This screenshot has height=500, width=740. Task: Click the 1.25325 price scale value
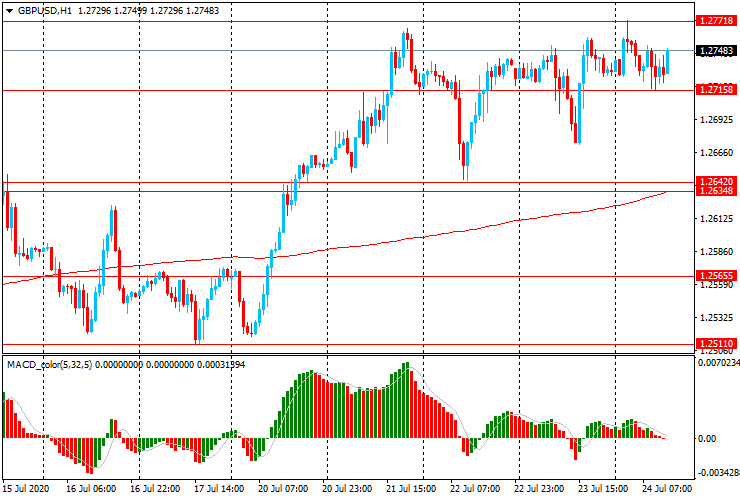pyautogui.click(x=716, y=318)
